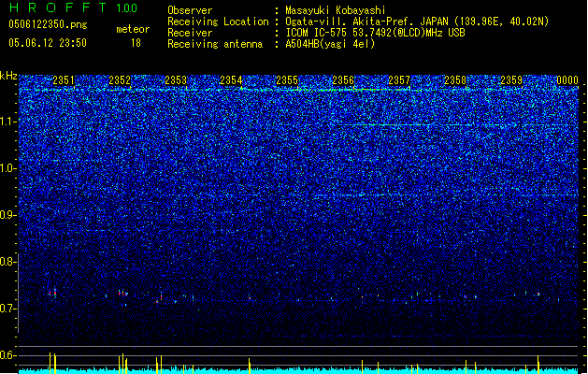Click the 2356 time marker
The image size is (588, 374).
tap(343, 80)
